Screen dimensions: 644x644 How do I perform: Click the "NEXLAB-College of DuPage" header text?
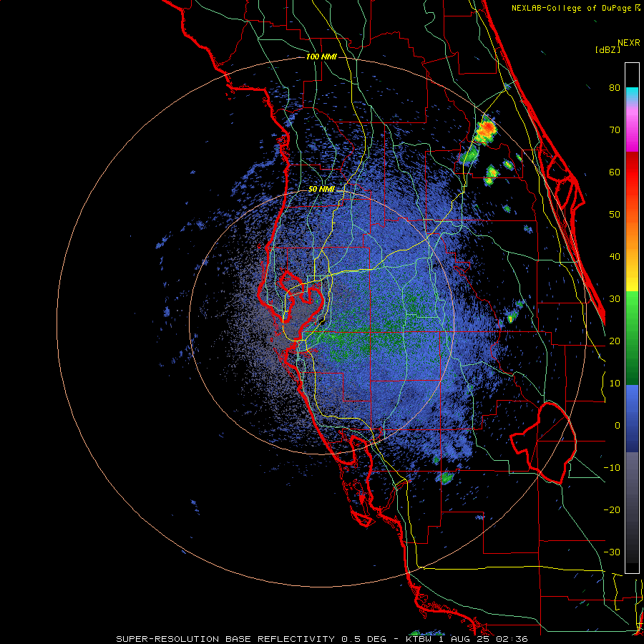[x=571, y=8]
